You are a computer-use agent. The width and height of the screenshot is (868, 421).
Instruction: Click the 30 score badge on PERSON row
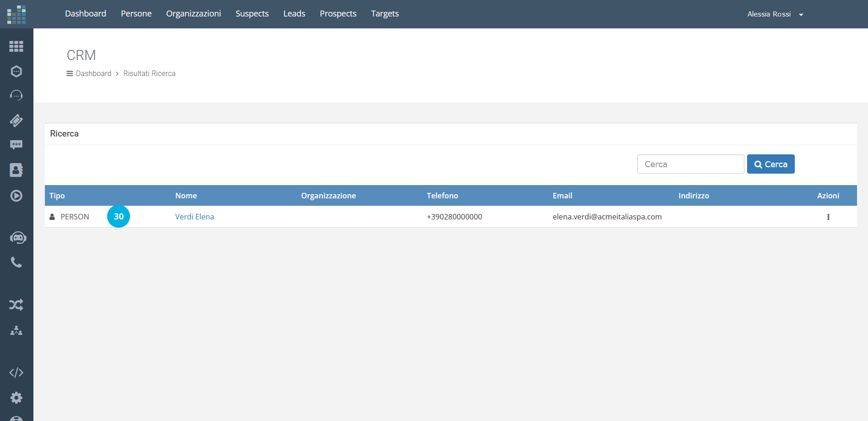point(119,216)
